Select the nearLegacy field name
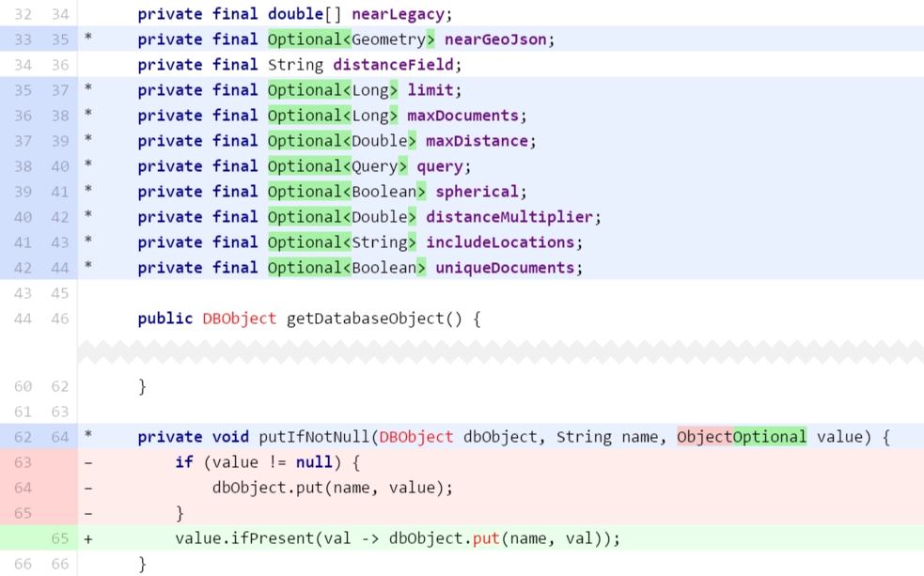Screen dimensions: 924x576 click(398, 14)
